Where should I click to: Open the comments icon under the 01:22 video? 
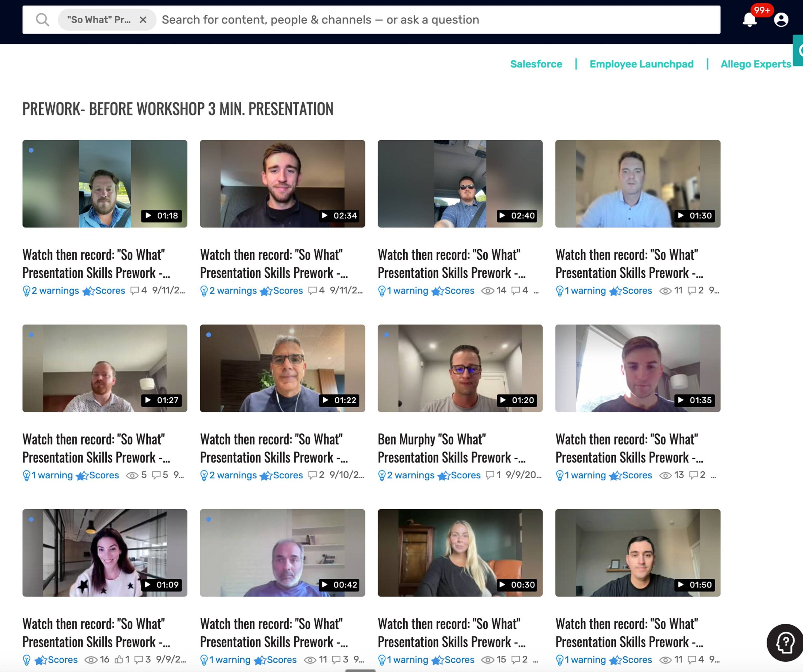click(x=312, y=475)
